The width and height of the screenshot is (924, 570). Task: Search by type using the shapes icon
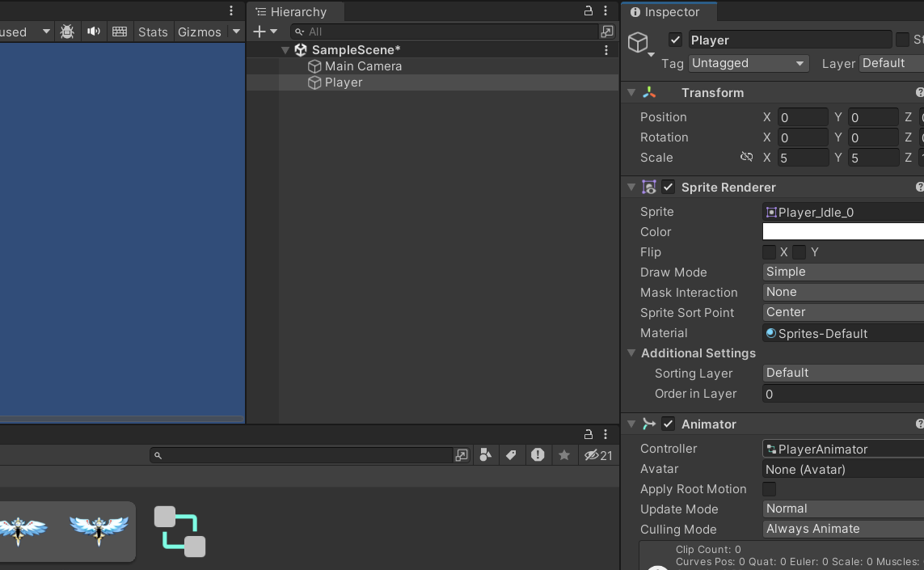pos(486,455)
